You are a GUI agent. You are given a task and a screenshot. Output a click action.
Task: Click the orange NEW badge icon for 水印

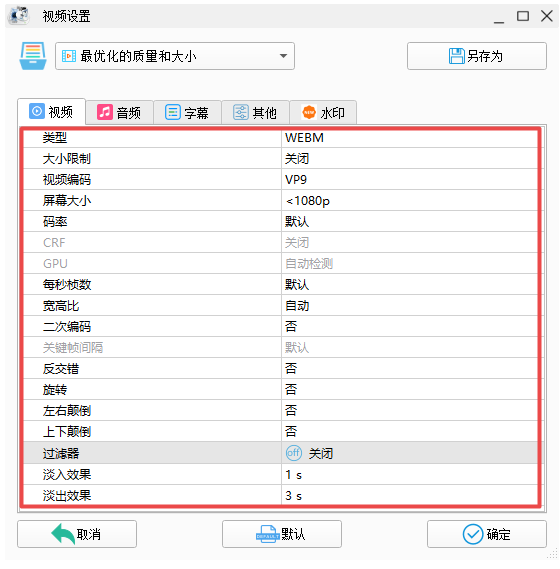coord(309,112)
